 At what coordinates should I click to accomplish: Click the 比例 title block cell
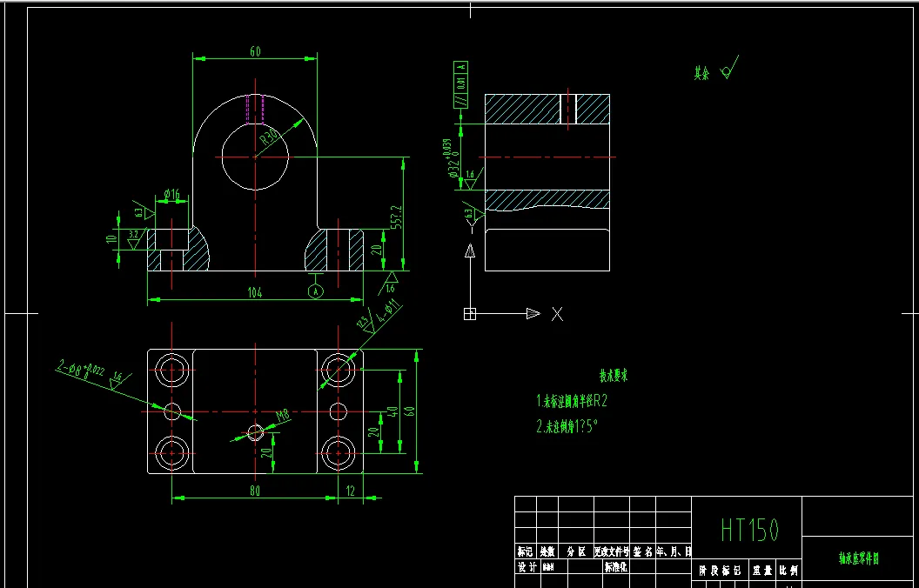pyautogui.click(x=788, y=571)
